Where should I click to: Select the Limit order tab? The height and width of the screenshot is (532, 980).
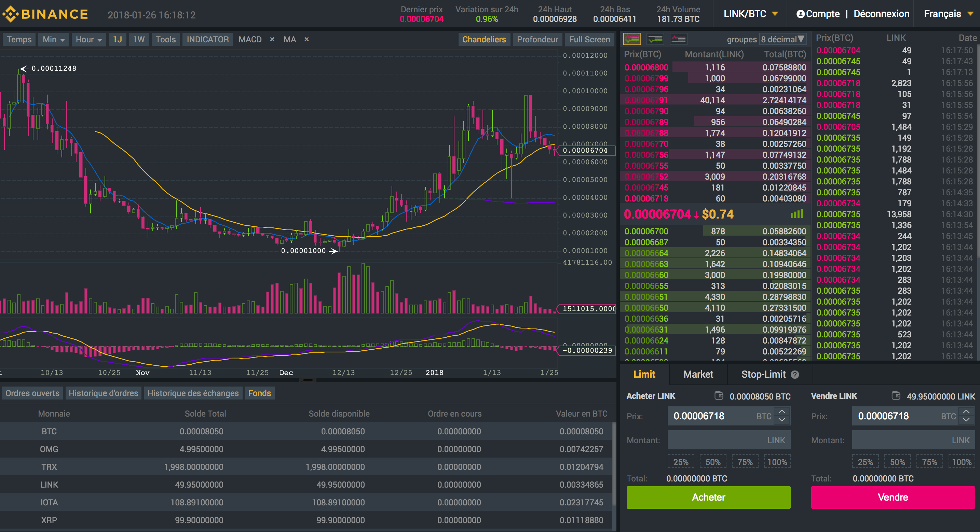point(644,375)
